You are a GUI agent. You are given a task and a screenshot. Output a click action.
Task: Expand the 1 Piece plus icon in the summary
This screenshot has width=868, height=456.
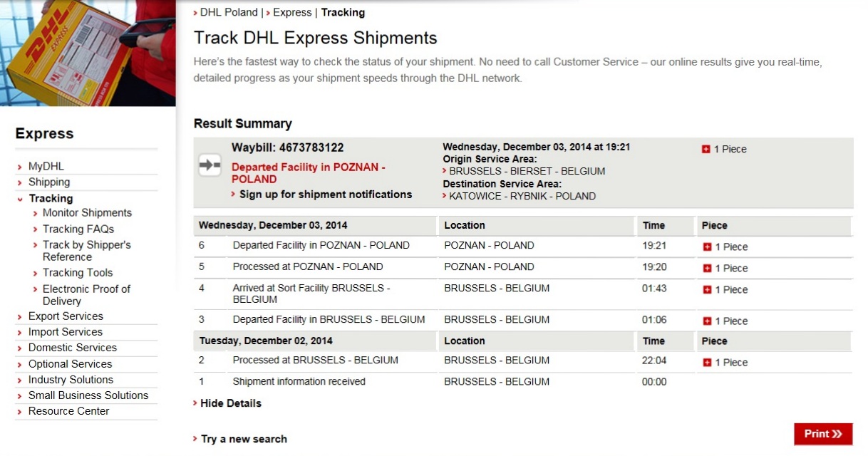706,149
